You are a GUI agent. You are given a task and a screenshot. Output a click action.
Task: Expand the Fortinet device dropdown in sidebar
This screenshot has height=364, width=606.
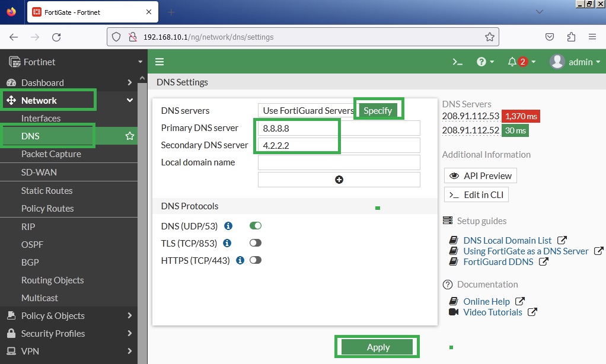click(x=140, y=62)
